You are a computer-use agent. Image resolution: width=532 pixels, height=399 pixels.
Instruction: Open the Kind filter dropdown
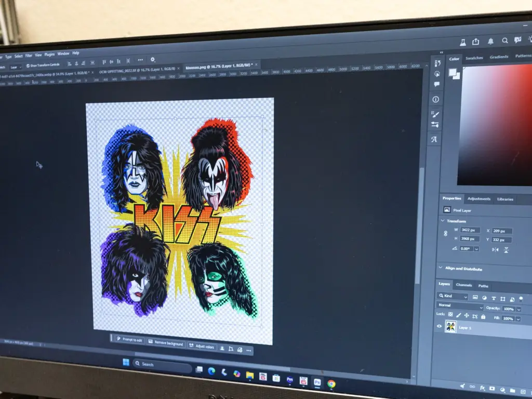coord(453,296)
